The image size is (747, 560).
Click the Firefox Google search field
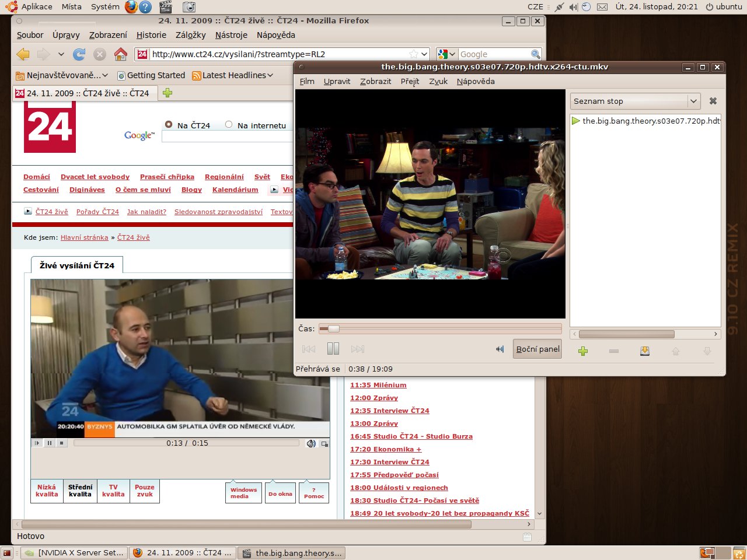(x=494, y=54)
